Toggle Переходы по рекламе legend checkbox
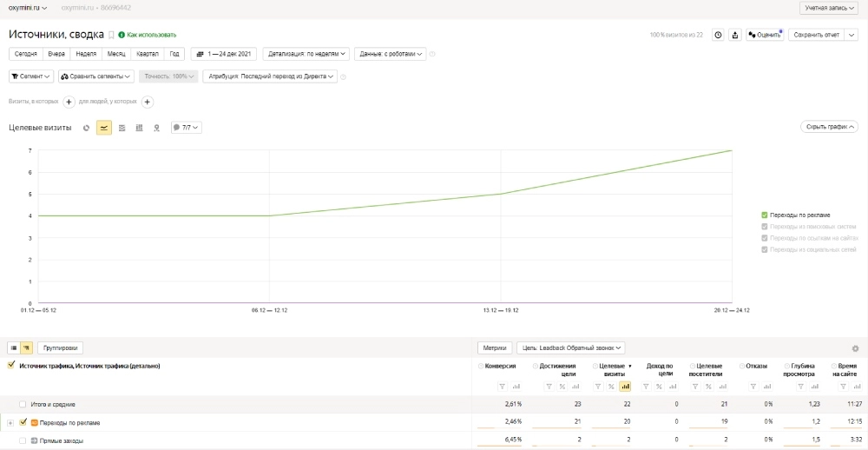This screenshot has width=868, height=450. 765,215
